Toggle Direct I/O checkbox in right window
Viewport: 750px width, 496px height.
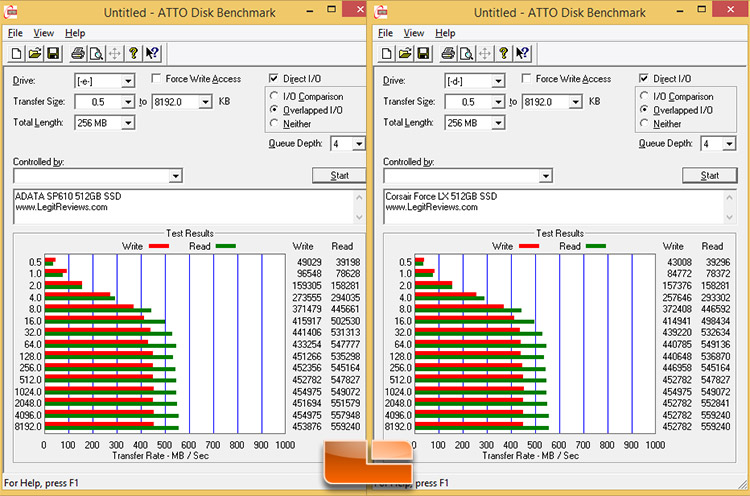[644, 78]
